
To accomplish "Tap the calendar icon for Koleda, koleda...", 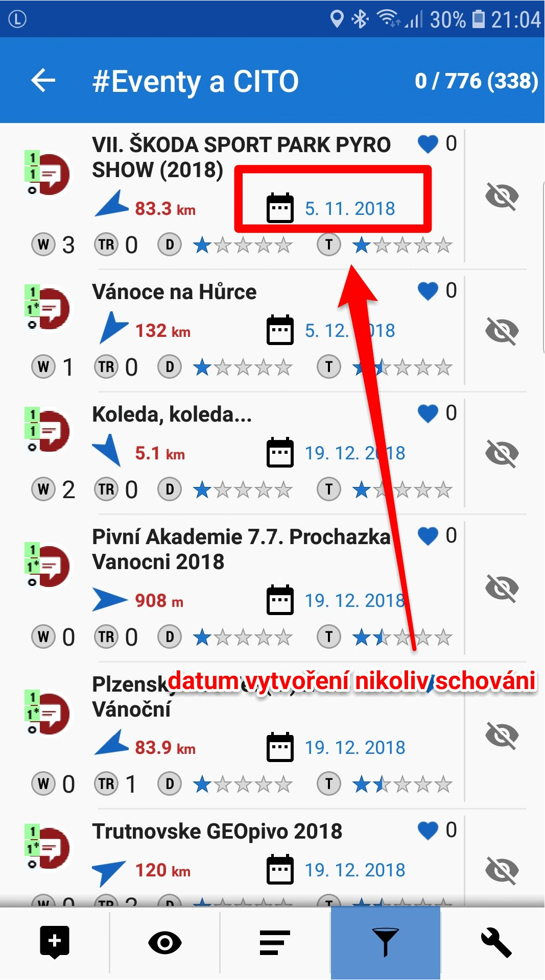I will click(x=280, y=453).
